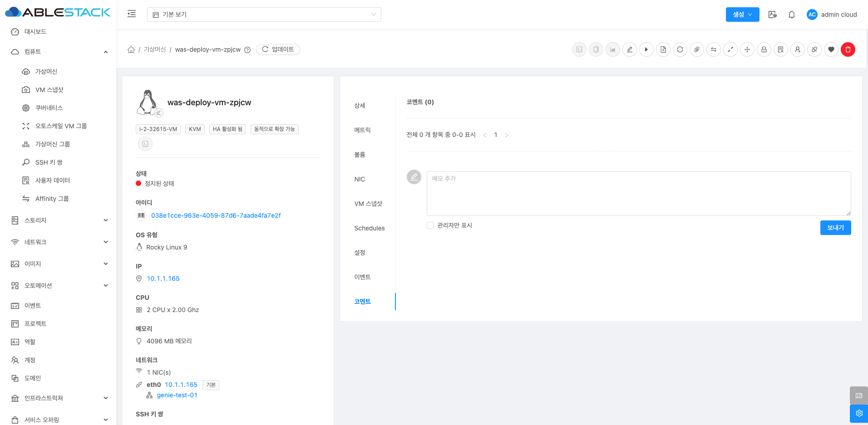Viewport: 868px width, 425px height.
Task: Check the '관리자만 표시' checkbox
Action: tap(430, 225)
